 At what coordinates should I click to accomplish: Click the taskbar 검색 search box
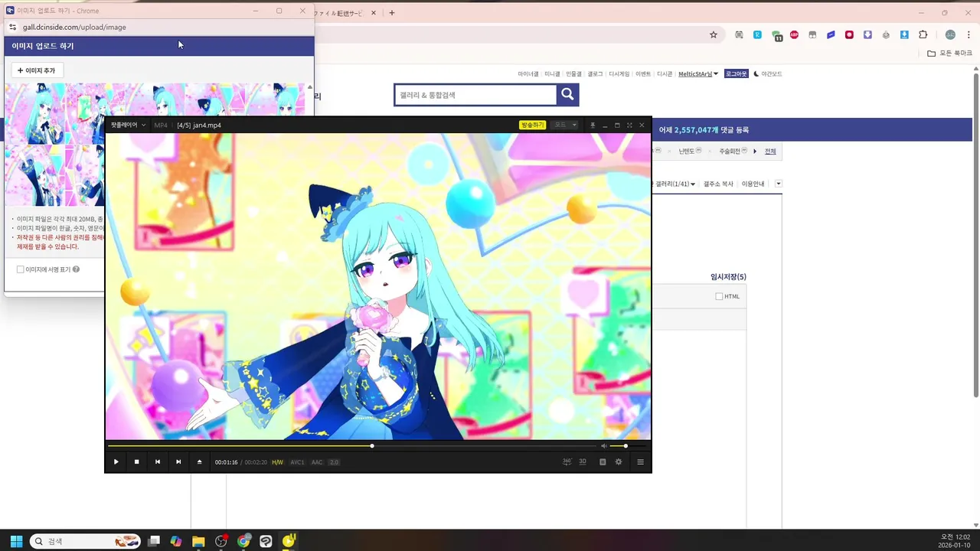pyautogui.click(x=85, y=541)
